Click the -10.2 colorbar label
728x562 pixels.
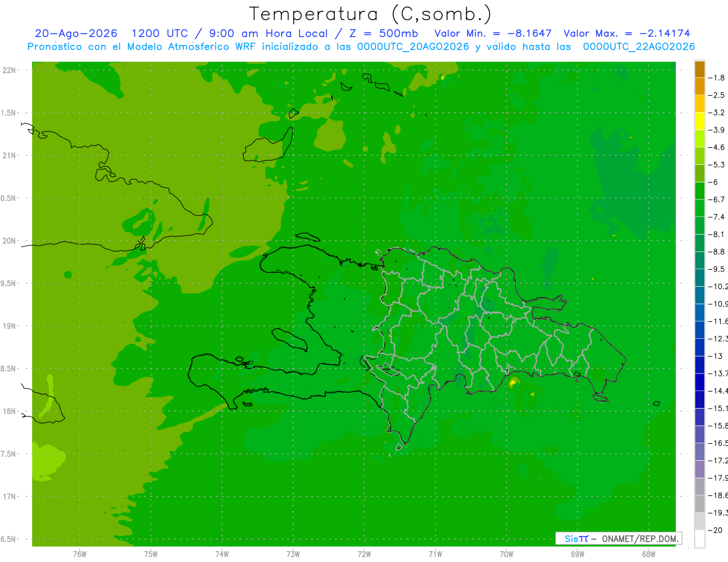tap(719, 286)
